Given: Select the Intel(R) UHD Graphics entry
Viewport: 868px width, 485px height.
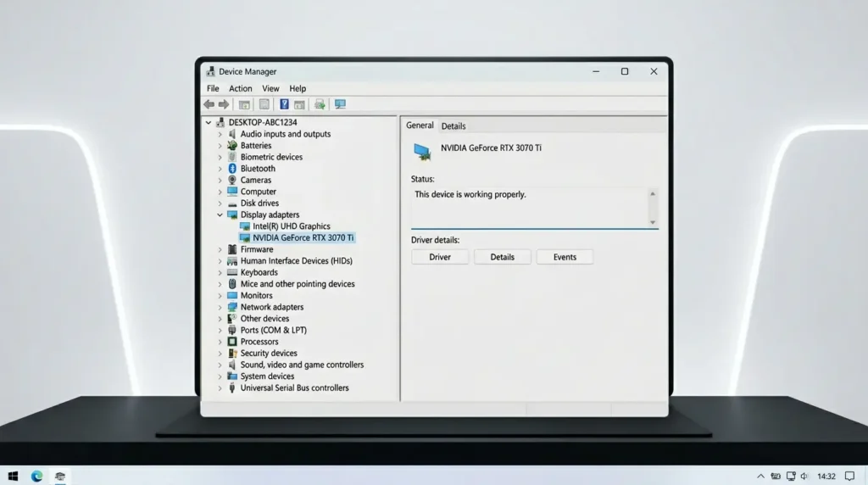Looking at the screenshot, I should pos(292,226).
